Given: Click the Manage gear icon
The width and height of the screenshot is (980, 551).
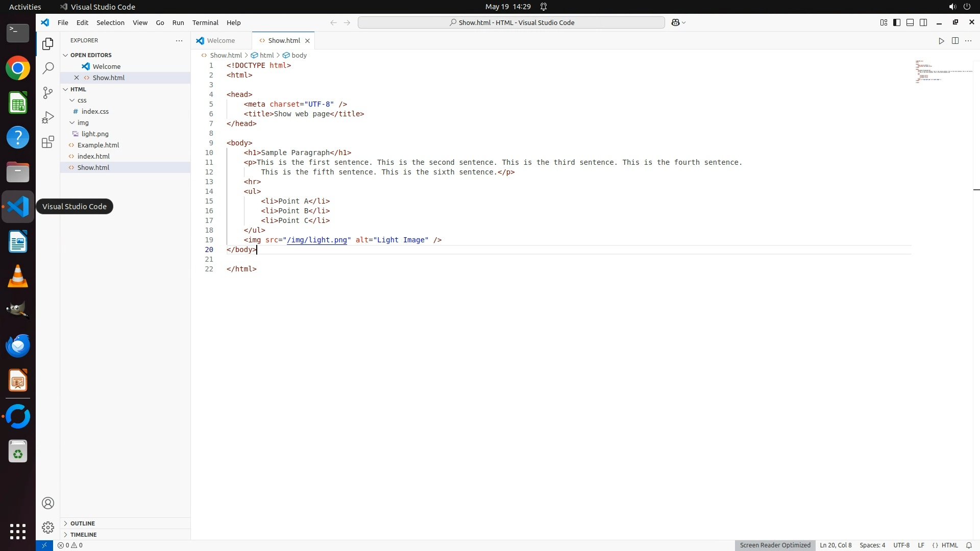Looking at the screenshot, I should click(48, 527).
